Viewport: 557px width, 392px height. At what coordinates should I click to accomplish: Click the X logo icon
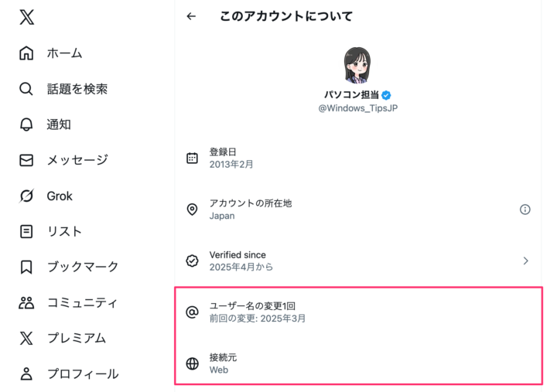click(x=26, y=17)
